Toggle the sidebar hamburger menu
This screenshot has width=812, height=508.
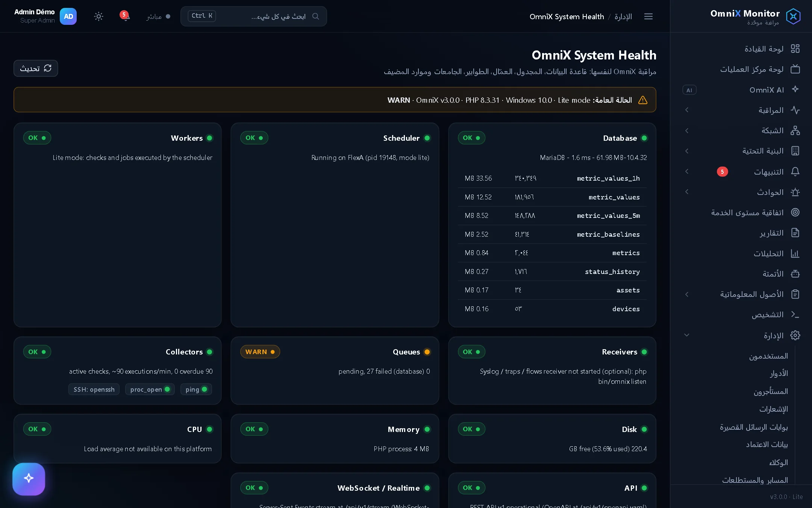pyautogui.click(x=648, y=17)
